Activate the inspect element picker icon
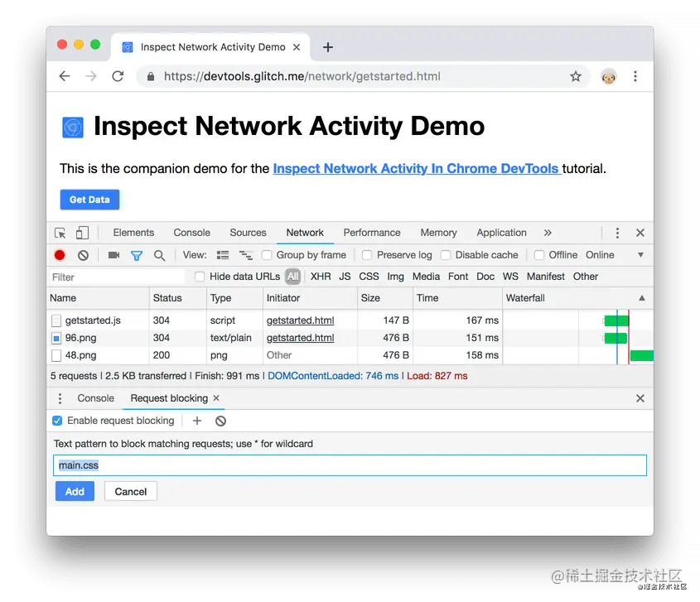700x602 pixels. pos(60,233)
